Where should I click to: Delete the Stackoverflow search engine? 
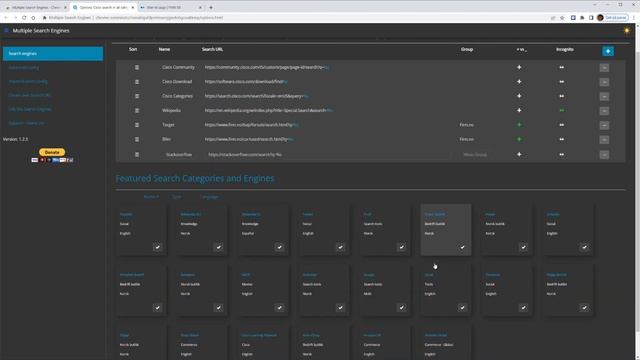click(x=604, y=155)
